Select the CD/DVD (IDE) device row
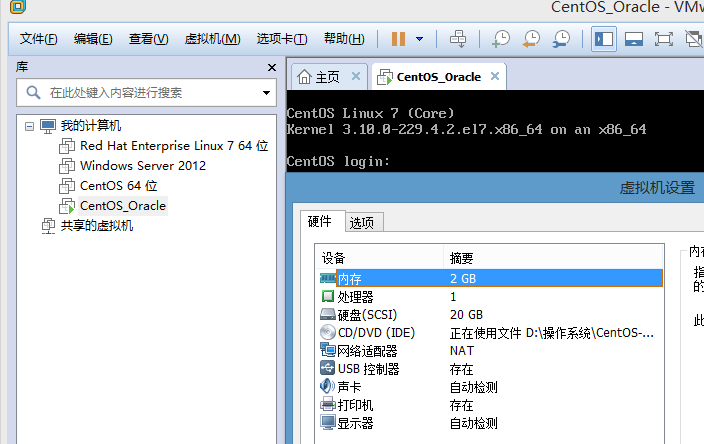 pos(490,333)
